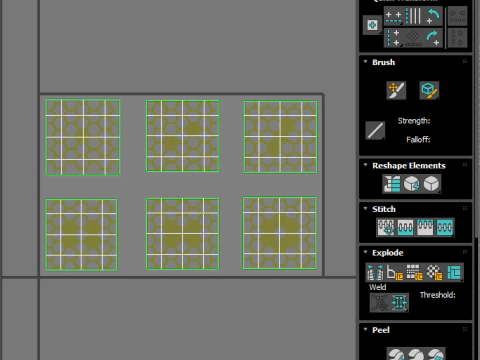Click the Flatten by Material ID icon

click(434, 272)
